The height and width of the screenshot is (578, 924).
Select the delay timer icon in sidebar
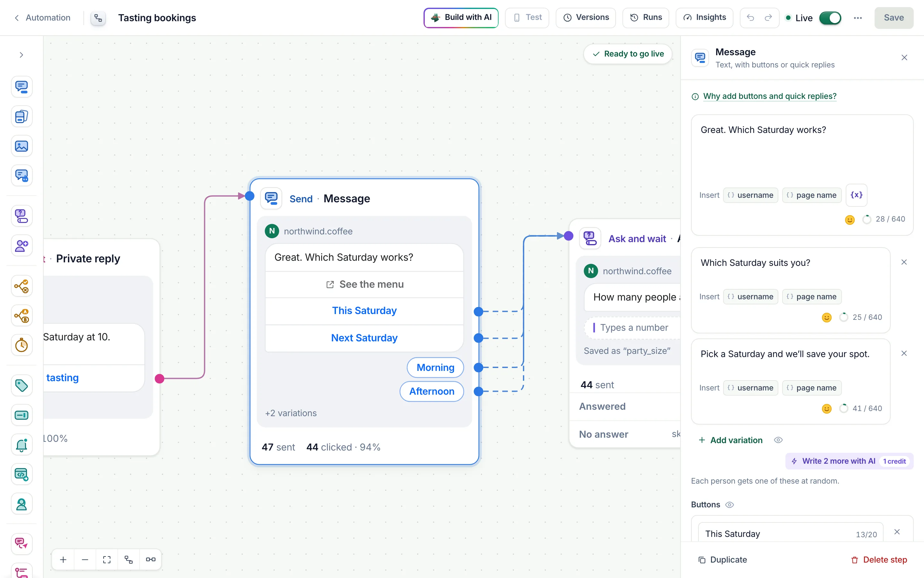(21, 345)
